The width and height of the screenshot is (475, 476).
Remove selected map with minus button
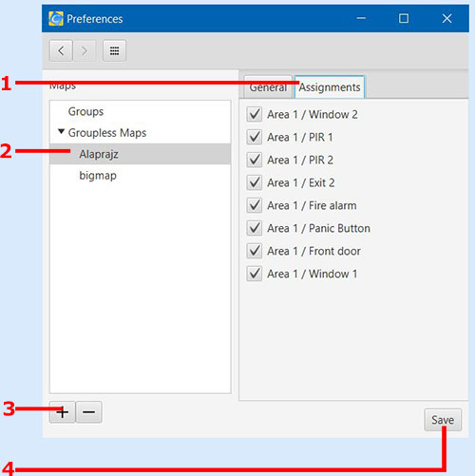(x=88, y=412)
